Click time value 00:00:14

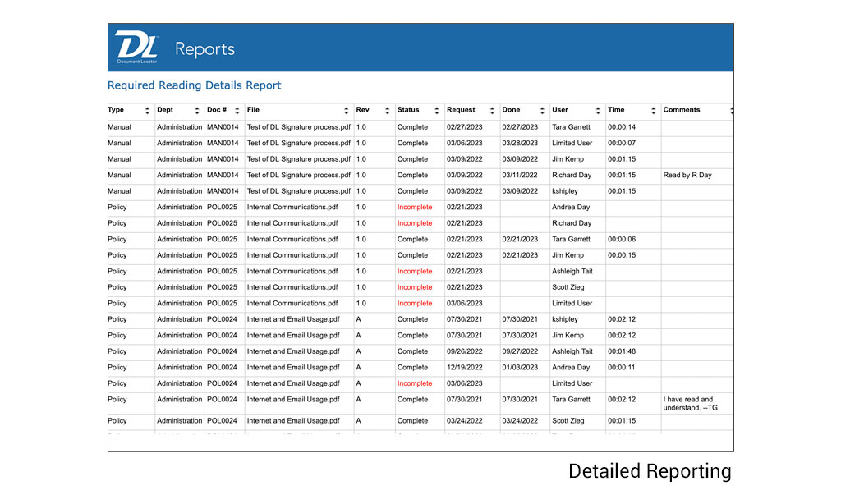tap(622, 127)
